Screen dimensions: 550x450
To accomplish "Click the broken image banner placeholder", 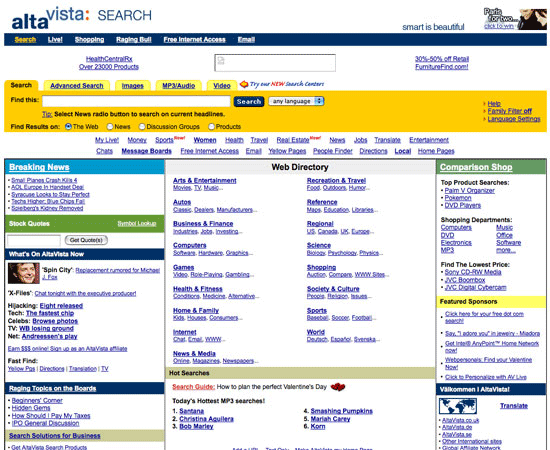I will (x=275, y=63).
